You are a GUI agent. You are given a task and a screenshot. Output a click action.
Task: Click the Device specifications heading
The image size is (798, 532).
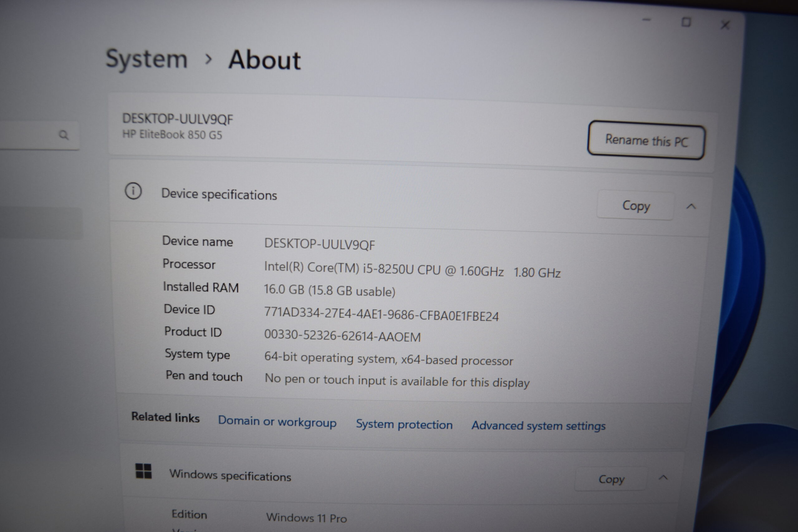point(219,194)
